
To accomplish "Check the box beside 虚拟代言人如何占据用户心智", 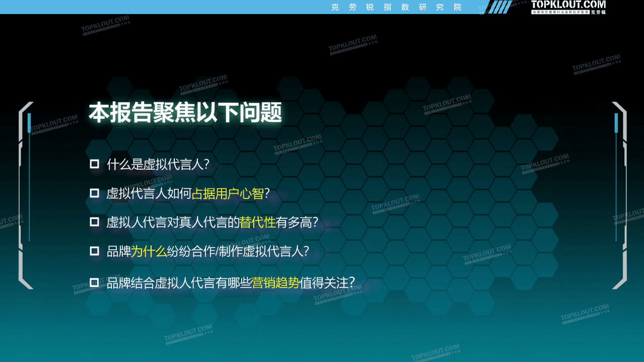I will click(x=94, y=192).
